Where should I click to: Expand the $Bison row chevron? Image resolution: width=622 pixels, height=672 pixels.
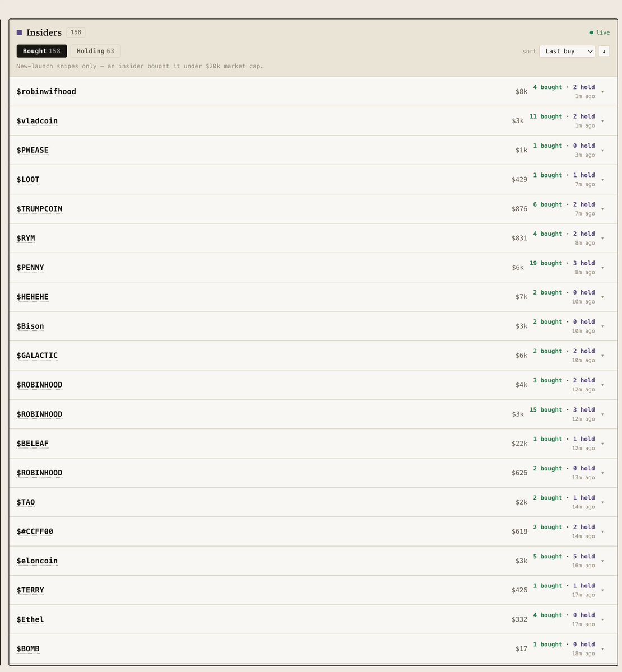pyautogui.click(x=602, y=326)
